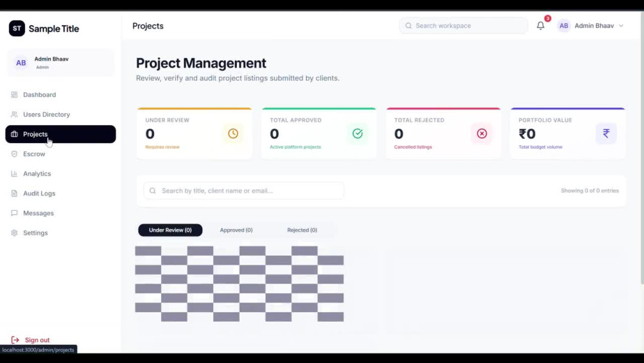644x363 pixels.
Task: Click the red notification count badge
Action: point(547,19)
